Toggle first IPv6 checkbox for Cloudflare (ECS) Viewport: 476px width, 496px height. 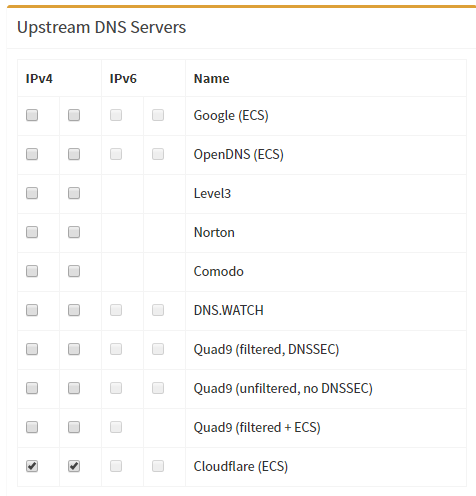(x=116, y=466)
